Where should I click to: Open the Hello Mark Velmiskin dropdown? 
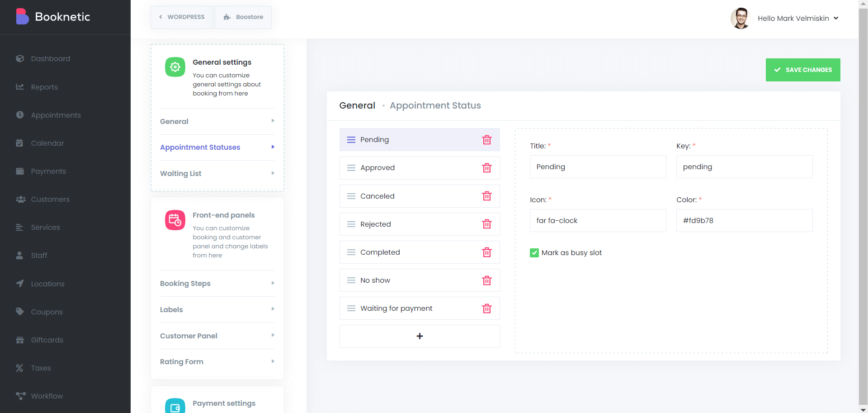click(798, 19)
